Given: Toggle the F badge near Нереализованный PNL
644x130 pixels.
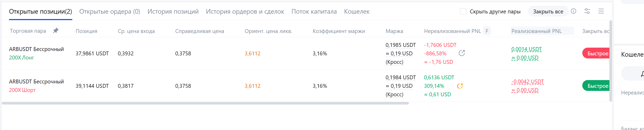Looking at the screenshot, I should [487, 31].
